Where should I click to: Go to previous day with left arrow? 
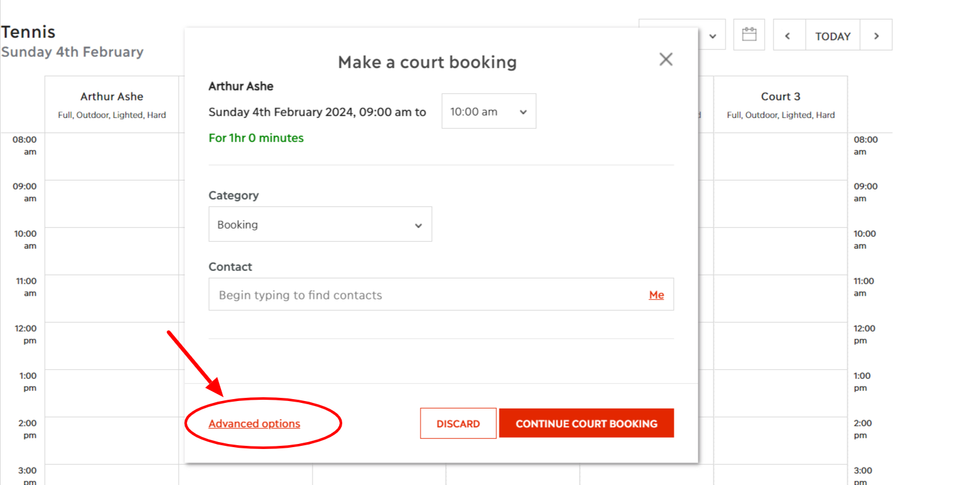click(787, 36)
